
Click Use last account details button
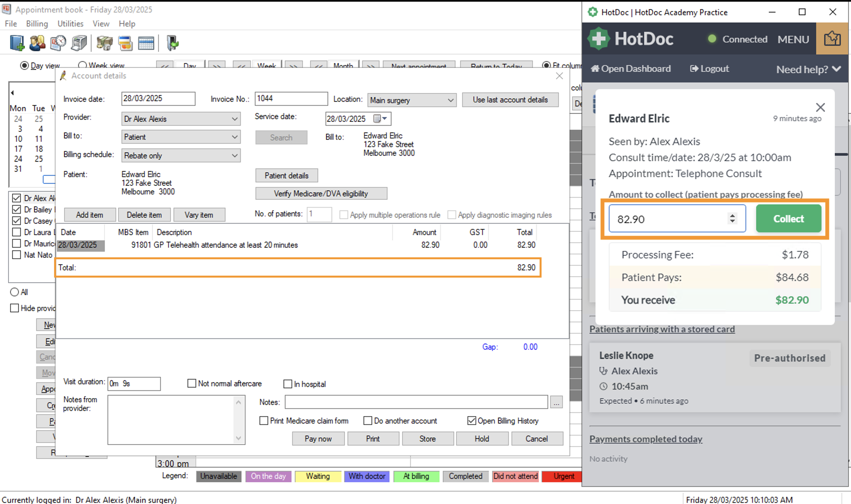(x=510, y=100)
